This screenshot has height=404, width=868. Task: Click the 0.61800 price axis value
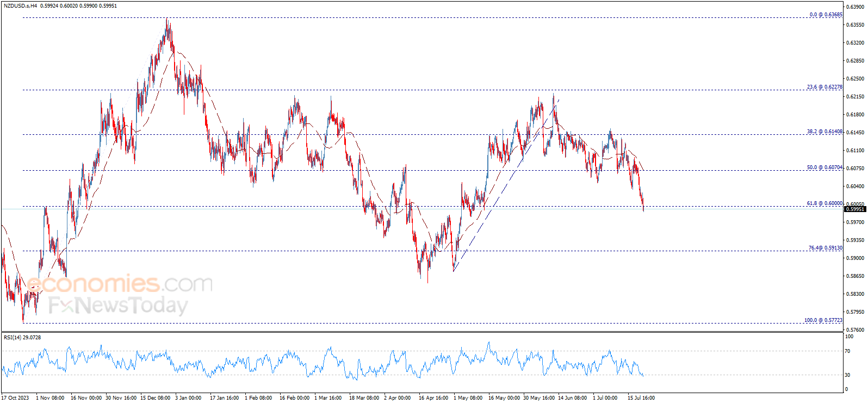click(855, 114)
